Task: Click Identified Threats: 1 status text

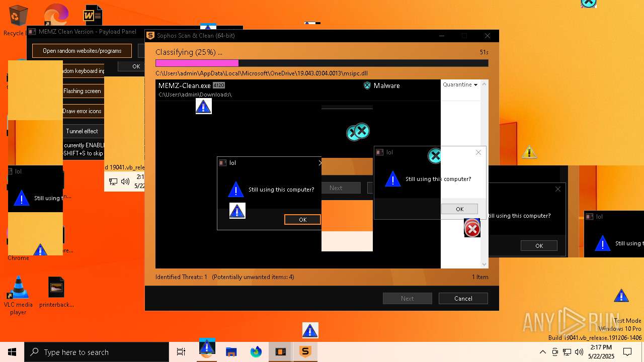Action: click(181, 277)
